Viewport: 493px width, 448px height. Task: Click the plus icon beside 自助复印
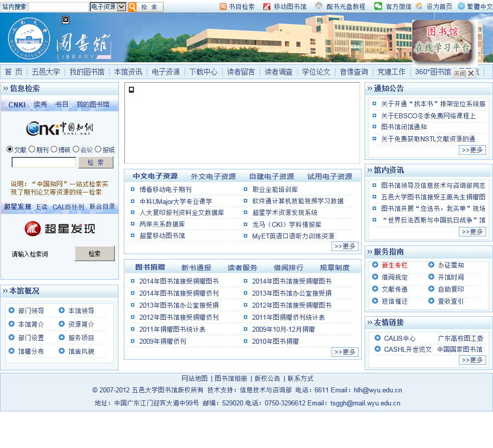click(431, 289)
